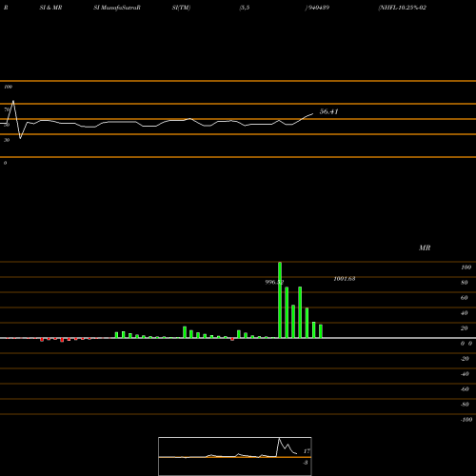
Task: Click the 30 label on RSI axis
Action: [x=7, y=140]
